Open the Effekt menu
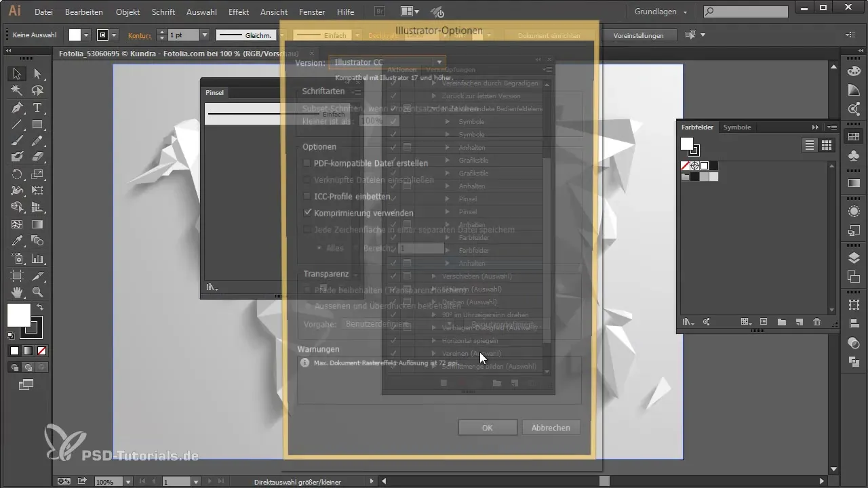Image resolution: width=868 pixels, height=488 pixels. click(239, 12)
